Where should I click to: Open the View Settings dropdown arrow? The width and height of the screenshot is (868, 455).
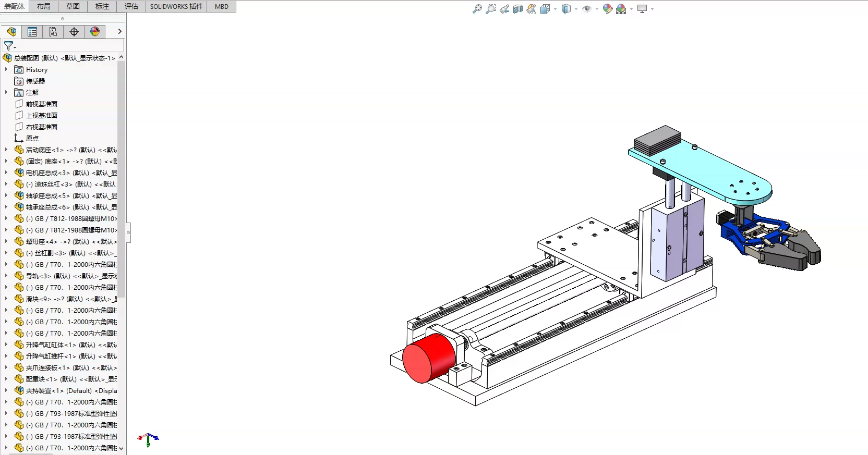652,9
